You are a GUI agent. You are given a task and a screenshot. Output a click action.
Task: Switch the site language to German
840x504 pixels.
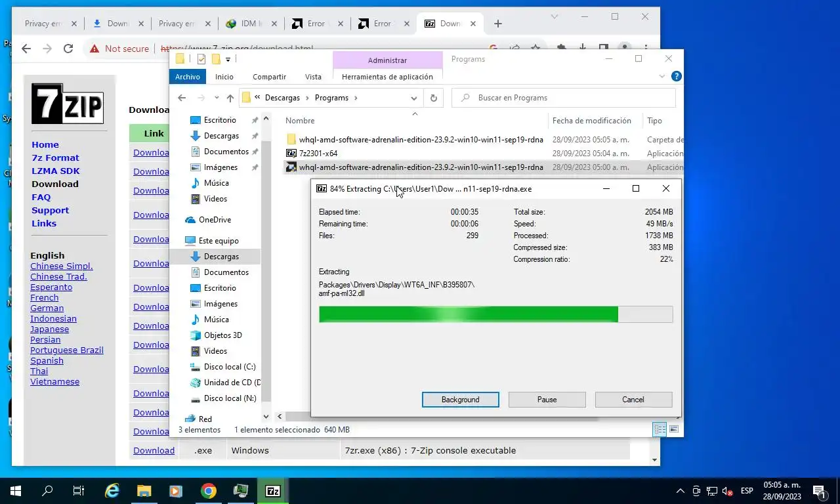click(x=47, y=308)
